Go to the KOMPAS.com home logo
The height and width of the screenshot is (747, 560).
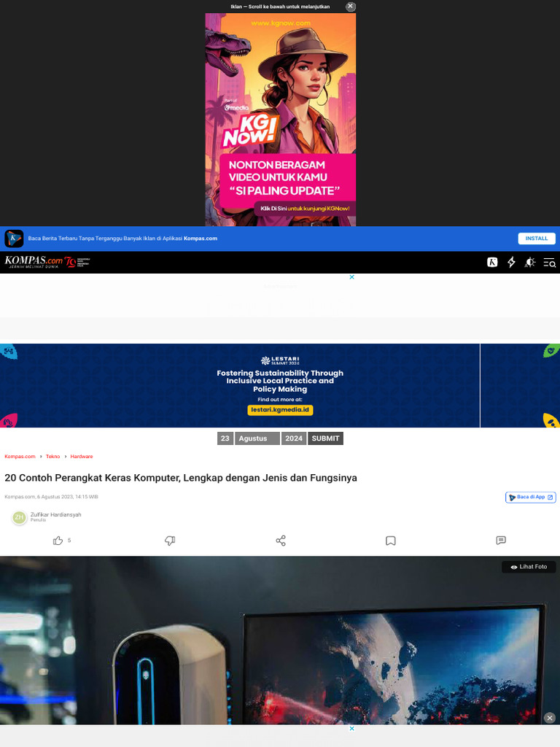pos(34,262)
